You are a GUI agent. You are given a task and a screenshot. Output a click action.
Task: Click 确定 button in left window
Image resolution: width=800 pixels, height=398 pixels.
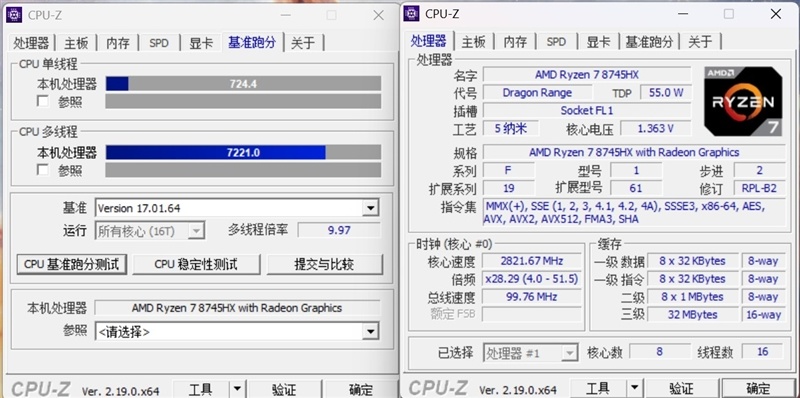tap(361, 389)
